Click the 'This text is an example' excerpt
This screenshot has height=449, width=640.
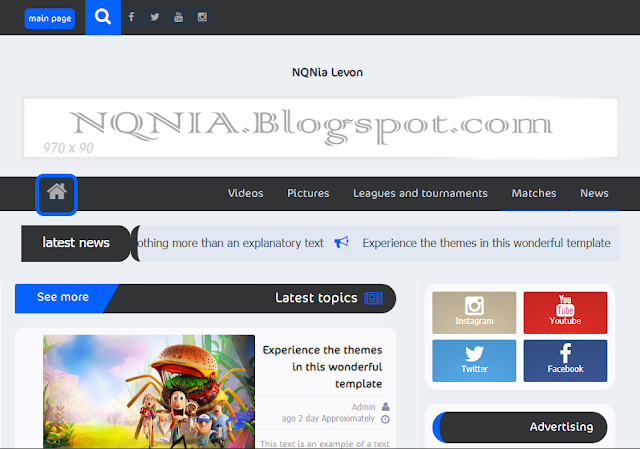(325, 444)
